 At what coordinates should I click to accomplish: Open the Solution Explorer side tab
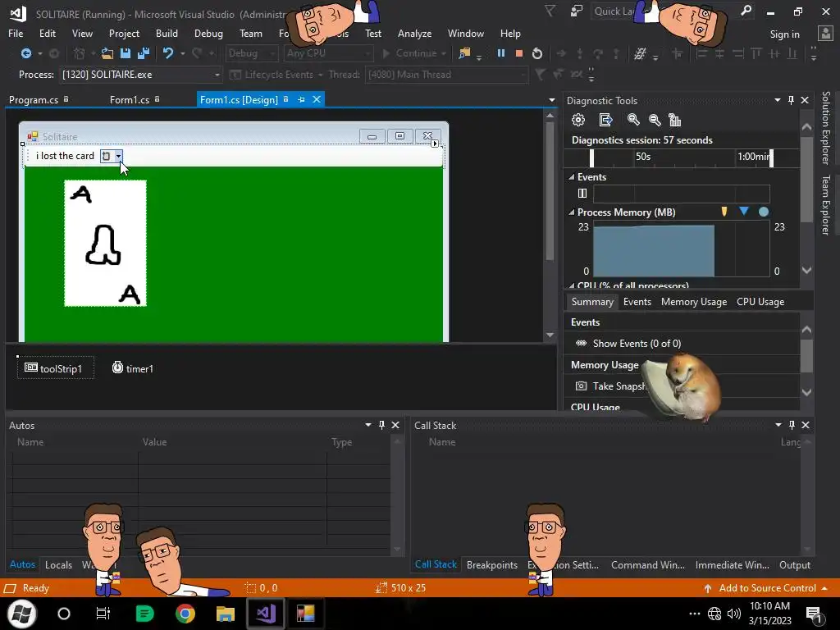pos(825,127)
